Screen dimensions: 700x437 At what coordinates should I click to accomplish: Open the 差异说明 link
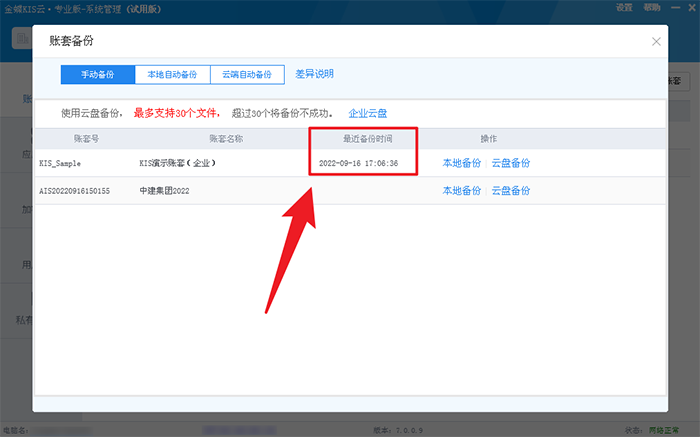[x=314, y=75]
